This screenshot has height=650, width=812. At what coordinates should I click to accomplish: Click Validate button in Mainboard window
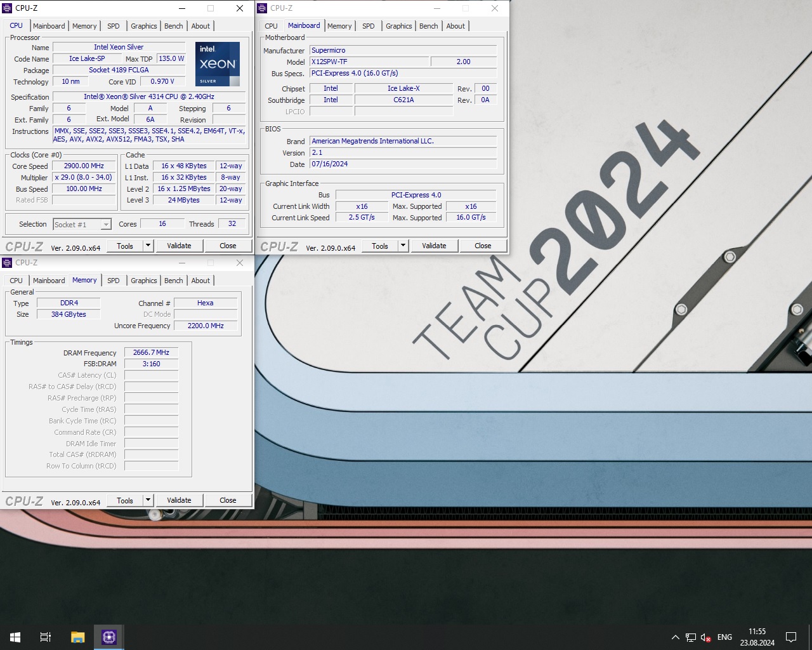pyautogui.click(x=434, y=246)
